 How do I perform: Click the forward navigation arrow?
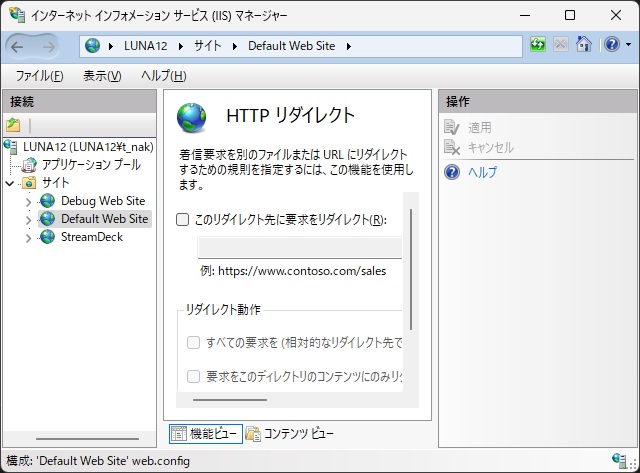[x=48, y=47]
